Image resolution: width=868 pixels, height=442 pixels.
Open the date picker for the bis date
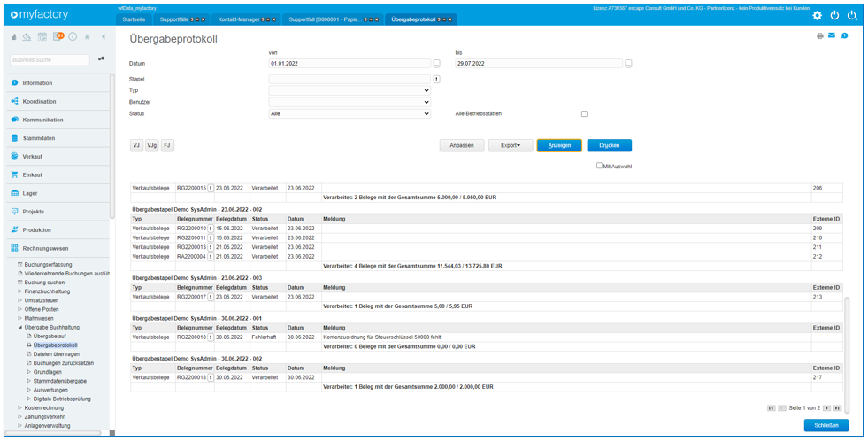[628, 64]
